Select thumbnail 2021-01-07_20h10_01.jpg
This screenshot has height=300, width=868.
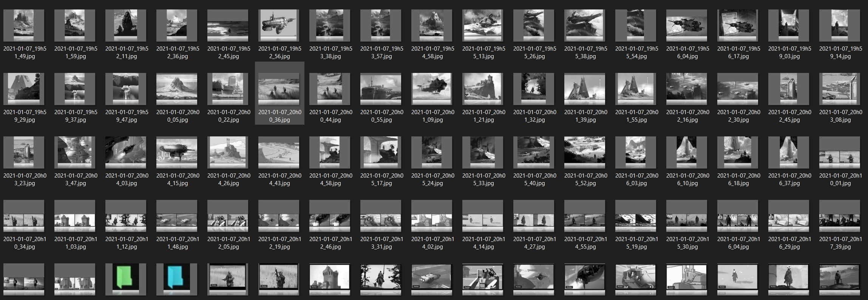[x=840, y=152]
